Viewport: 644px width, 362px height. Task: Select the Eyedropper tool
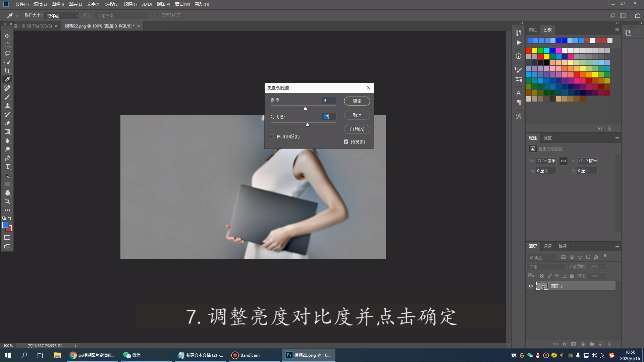pyautogui.click(x=7, y=79)
